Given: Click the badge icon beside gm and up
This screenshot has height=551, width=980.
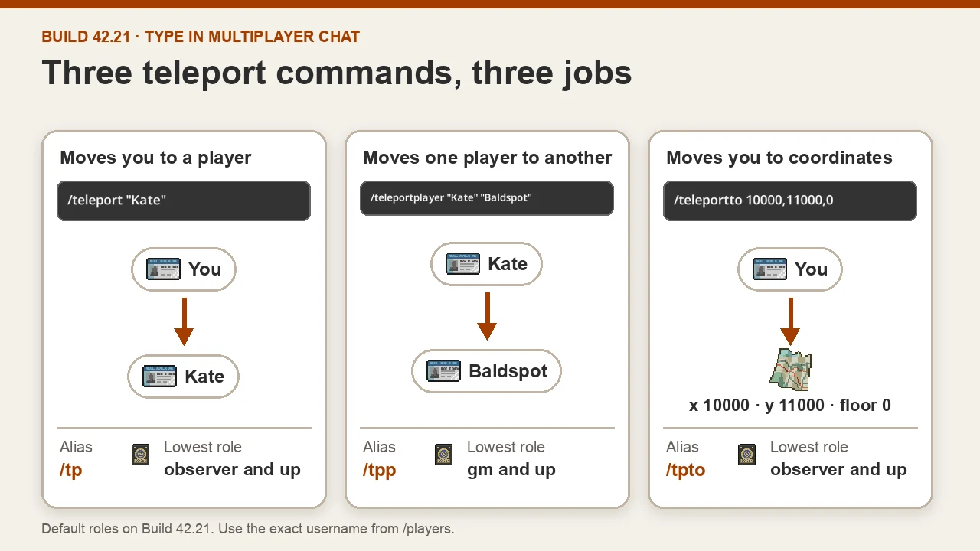Looking at the screenshot, I should 443,455.
